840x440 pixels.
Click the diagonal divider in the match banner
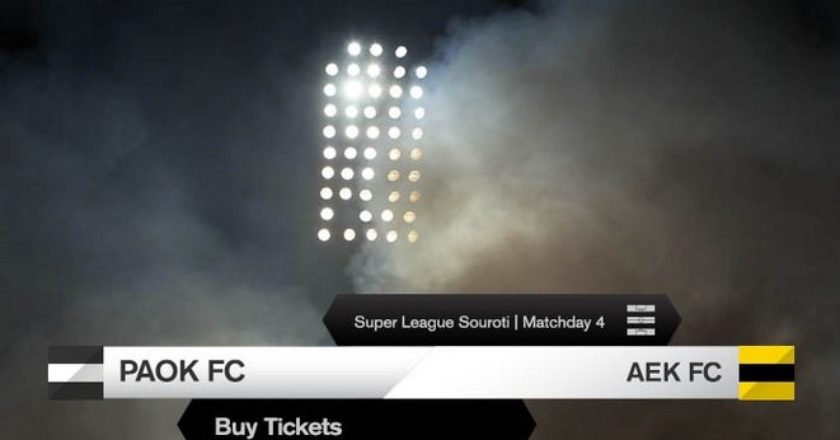(411, 372)
